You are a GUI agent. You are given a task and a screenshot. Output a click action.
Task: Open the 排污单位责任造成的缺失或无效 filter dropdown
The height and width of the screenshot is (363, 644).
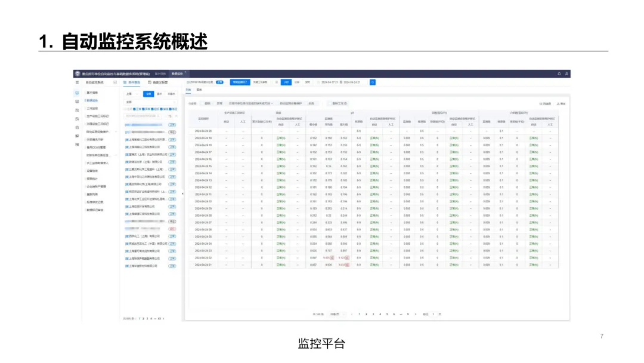point(251,104)
